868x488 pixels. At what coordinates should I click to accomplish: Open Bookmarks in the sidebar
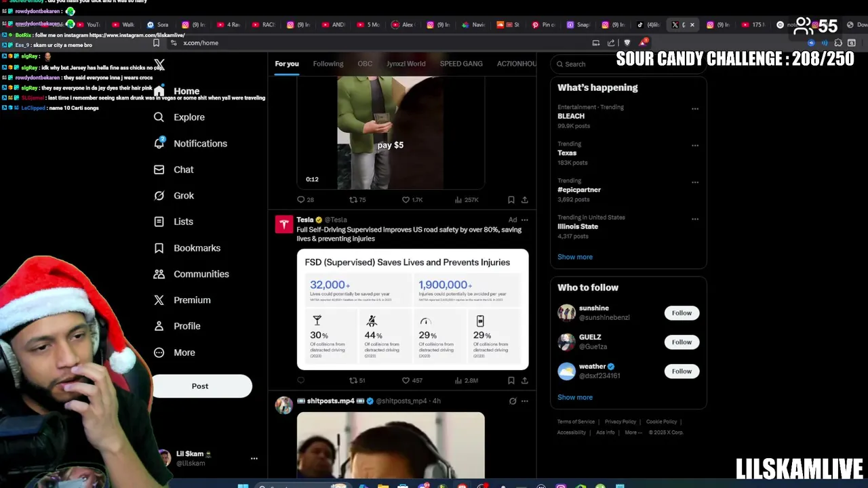[x=187, y=248]
